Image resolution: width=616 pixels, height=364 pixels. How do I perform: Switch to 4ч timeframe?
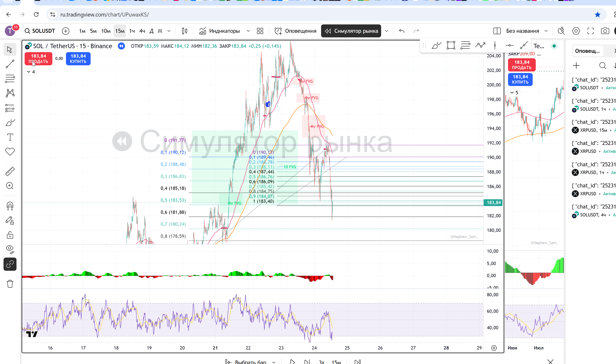[x=142, y=31]
